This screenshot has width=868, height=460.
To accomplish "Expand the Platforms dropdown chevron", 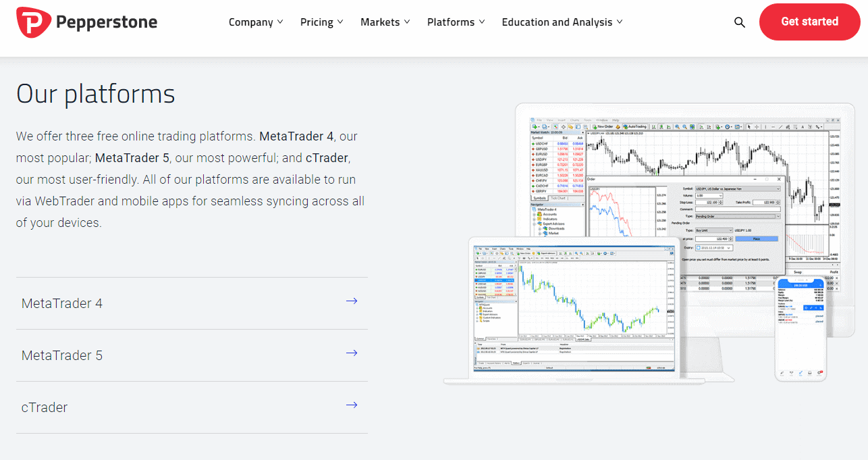I will (x=481, y=22).
